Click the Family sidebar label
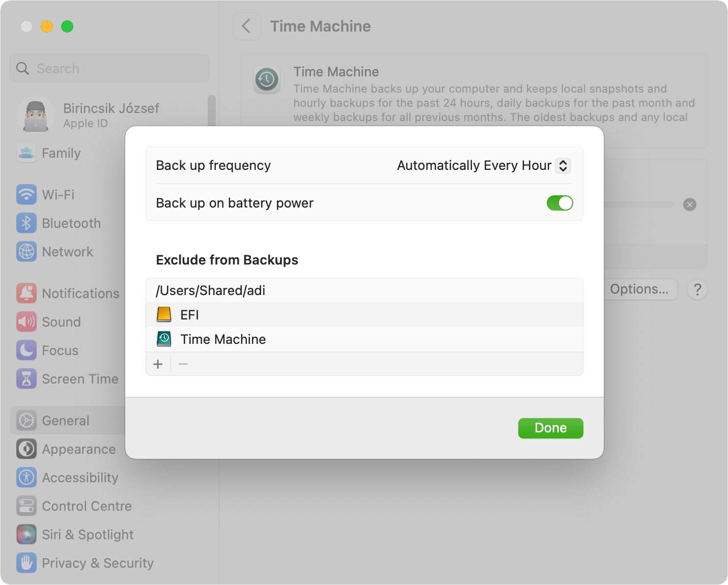The image size is (728, 585). click(61, 153)
